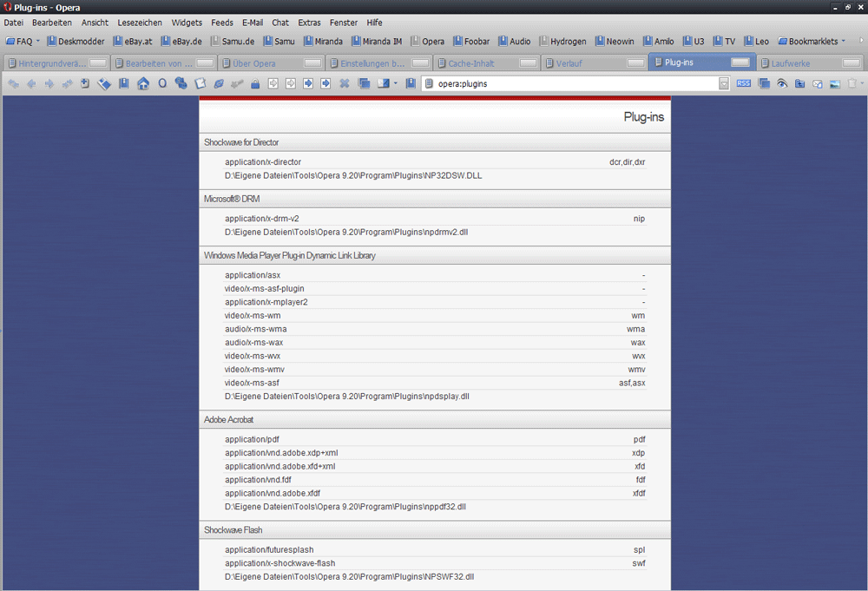Open the Deskmodder bookmark
Screen dimensions: 868x591
[x=76, y=41]
